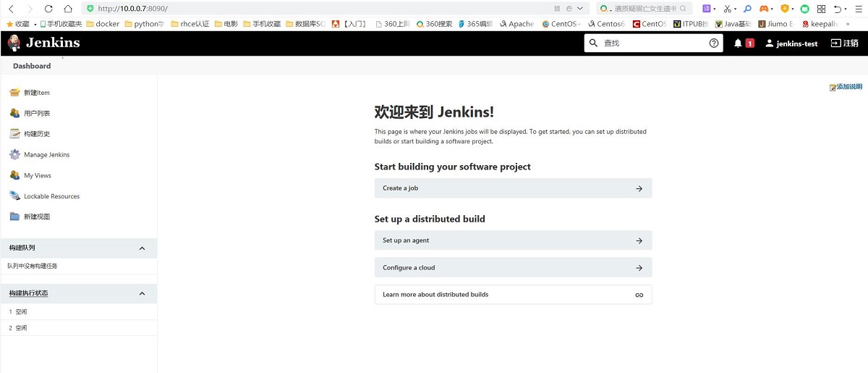Click the browser forward arrow
The image size is (868, 373).
[x=30, y=9]
